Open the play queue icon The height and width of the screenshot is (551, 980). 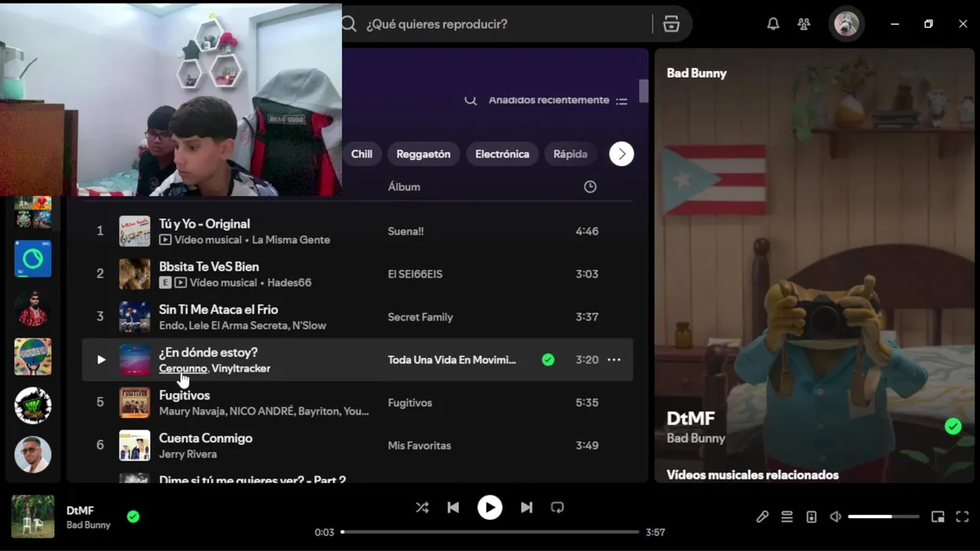point(787,517)
